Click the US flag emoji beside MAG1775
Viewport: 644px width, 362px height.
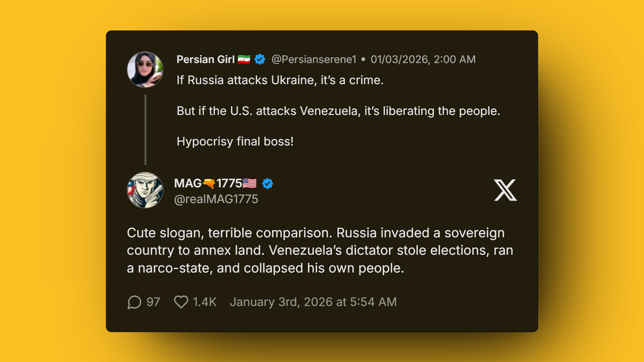point(248,183)
